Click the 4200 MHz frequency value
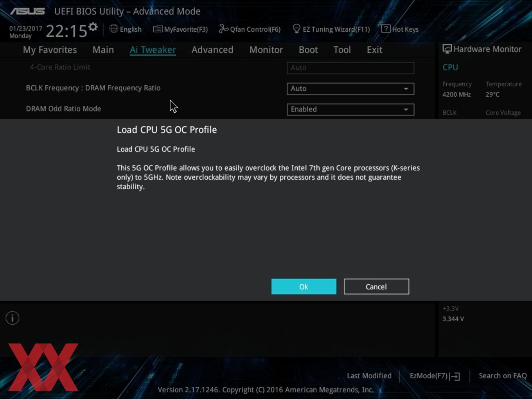This screenshot has width=532, height=399. 457,94
